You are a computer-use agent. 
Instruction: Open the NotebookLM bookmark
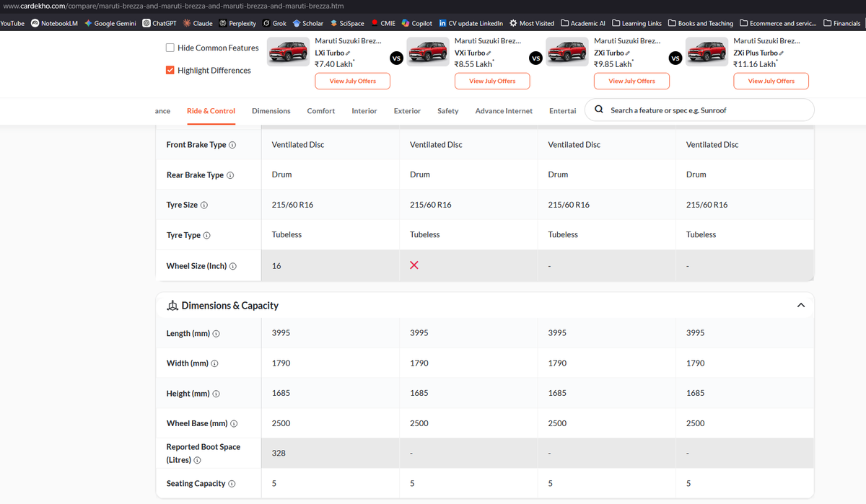pos(54,23)
